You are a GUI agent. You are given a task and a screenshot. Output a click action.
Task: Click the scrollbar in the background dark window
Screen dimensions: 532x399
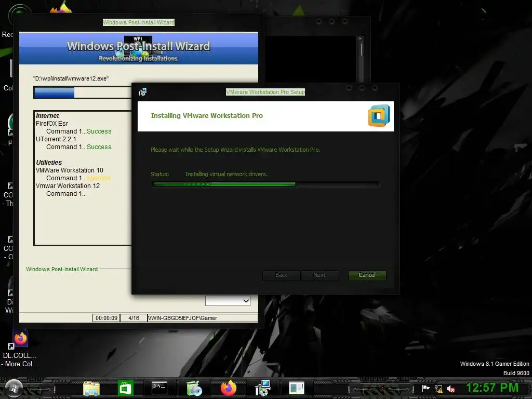tap(361, 59)
